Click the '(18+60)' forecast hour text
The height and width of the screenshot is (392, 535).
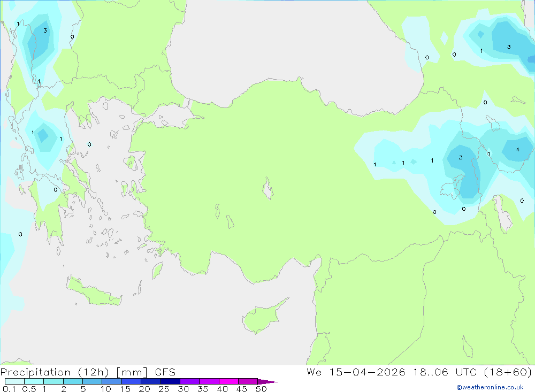pyautogui.click(x=508, y=372)
